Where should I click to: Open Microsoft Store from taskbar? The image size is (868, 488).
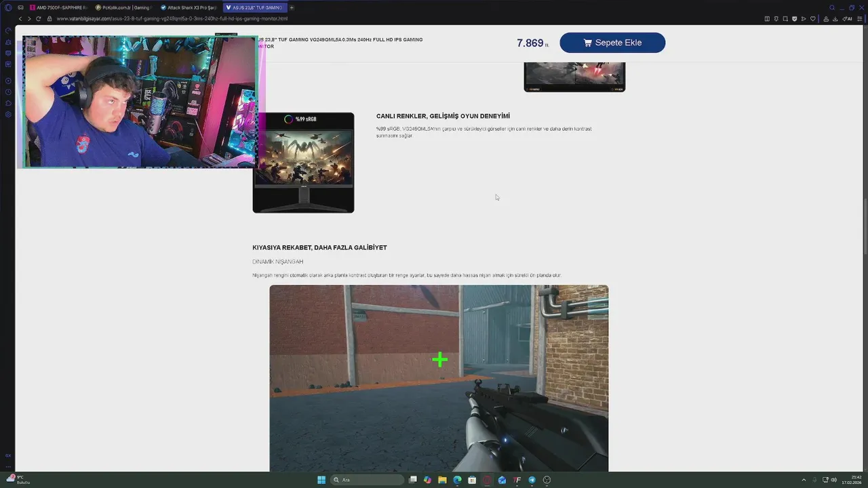pos(472,480)
